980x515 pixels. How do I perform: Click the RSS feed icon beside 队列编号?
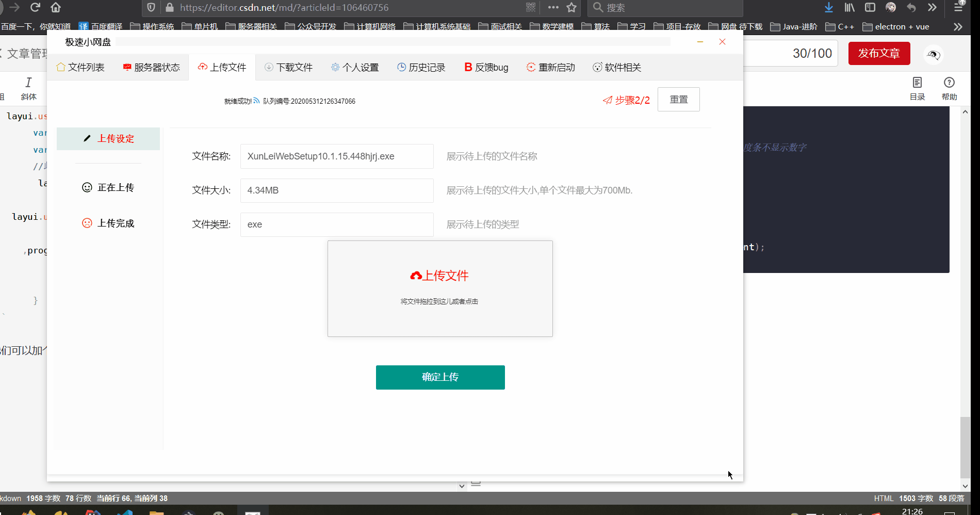pyautogui.click(x=257, y=101)
